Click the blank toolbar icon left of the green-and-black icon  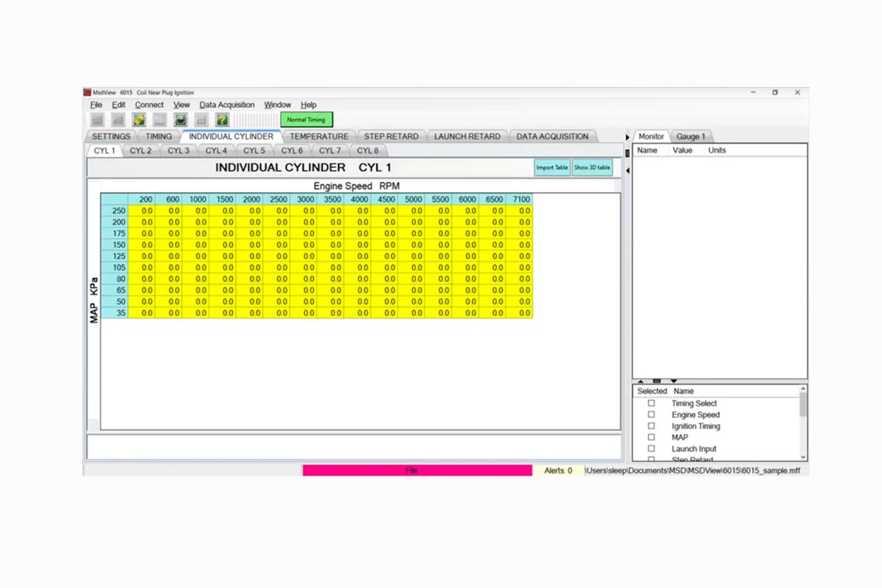159,119
